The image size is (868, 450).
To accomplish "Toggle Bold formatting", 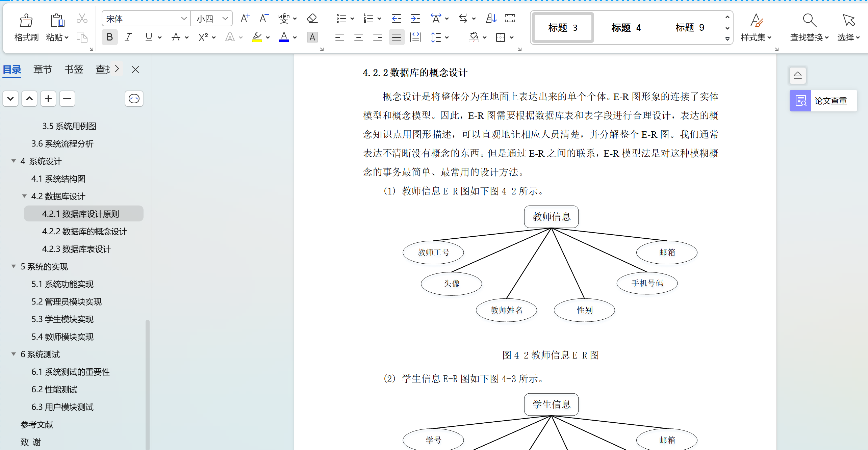I will pos(109,37).
